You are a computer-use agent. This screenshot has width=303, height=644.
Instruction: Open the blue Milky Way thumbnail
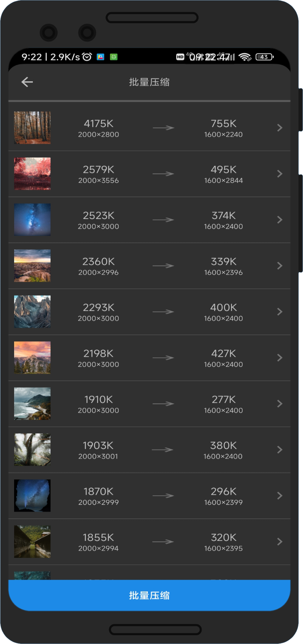(32, 220)
